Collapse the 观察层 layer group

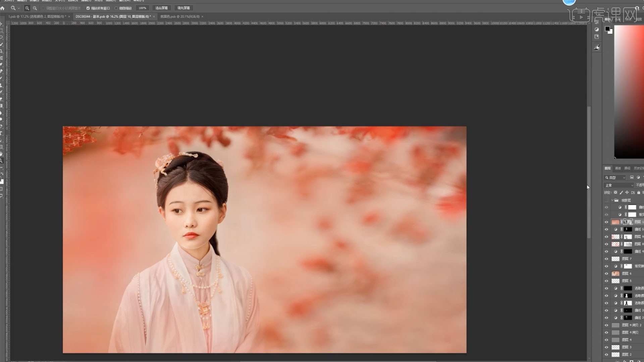pyautogui.click(x=612, y=200)
